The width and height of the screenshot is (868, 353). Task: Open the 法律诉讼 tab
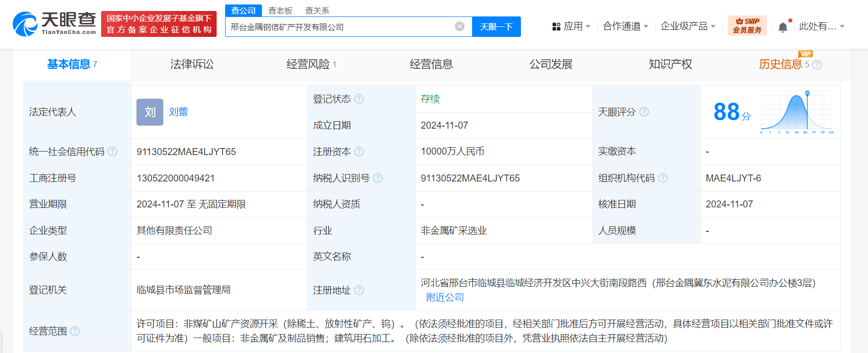pyautogui.click(x=192, y=64)
